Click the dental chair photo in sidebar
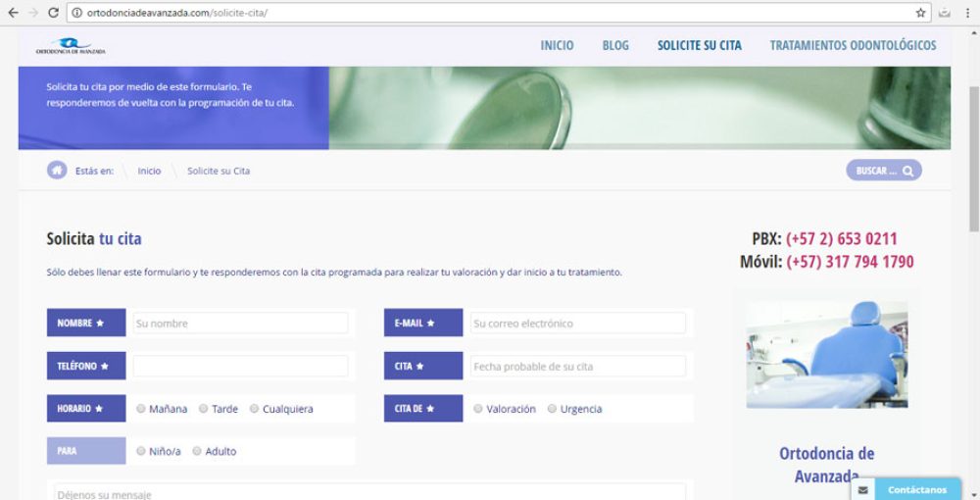This screenshot has width=980, height=500. (x=826, y=354)
